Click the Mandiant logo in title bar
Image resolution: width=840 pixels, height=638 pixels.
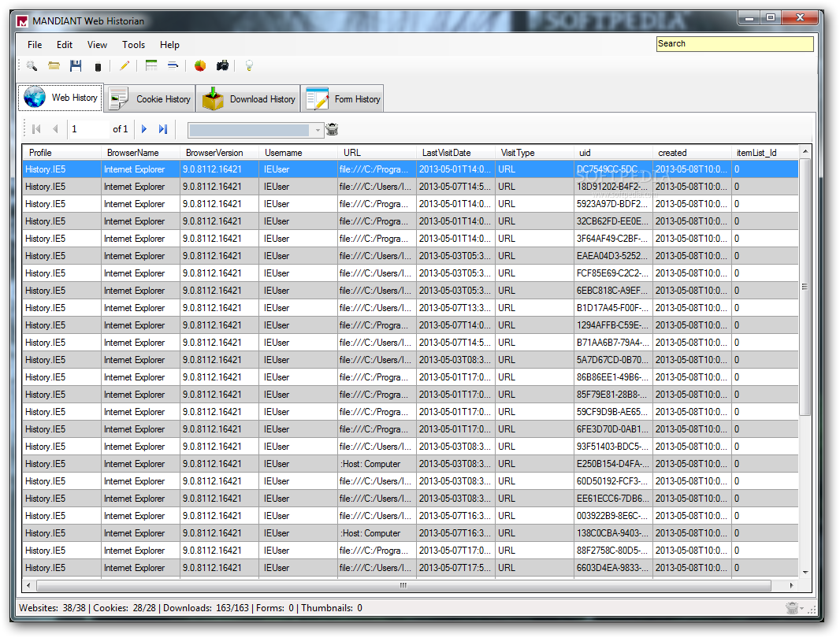[22, 21]
